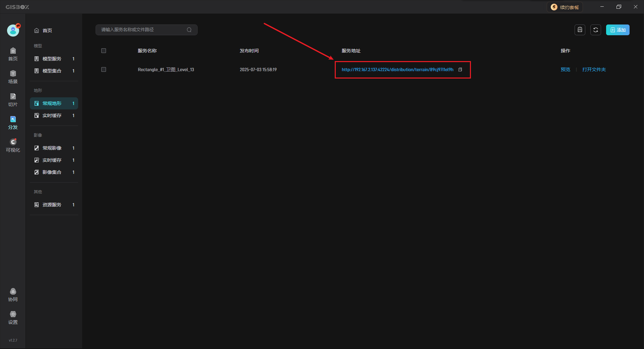Open the 可视化 (Visualization) sidebar section
This screenshot has height=349, width=644.
(x=13, y=145)
